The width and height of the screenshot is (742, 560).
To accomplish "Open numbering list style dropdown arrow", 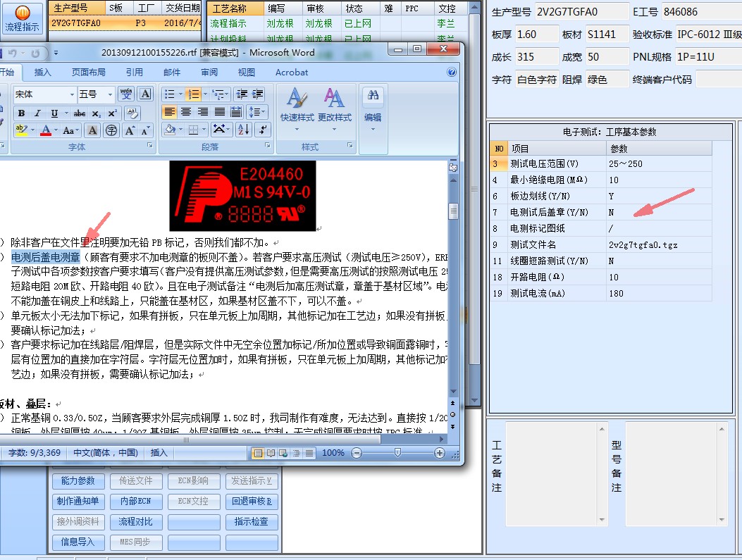I will point(205,94).
